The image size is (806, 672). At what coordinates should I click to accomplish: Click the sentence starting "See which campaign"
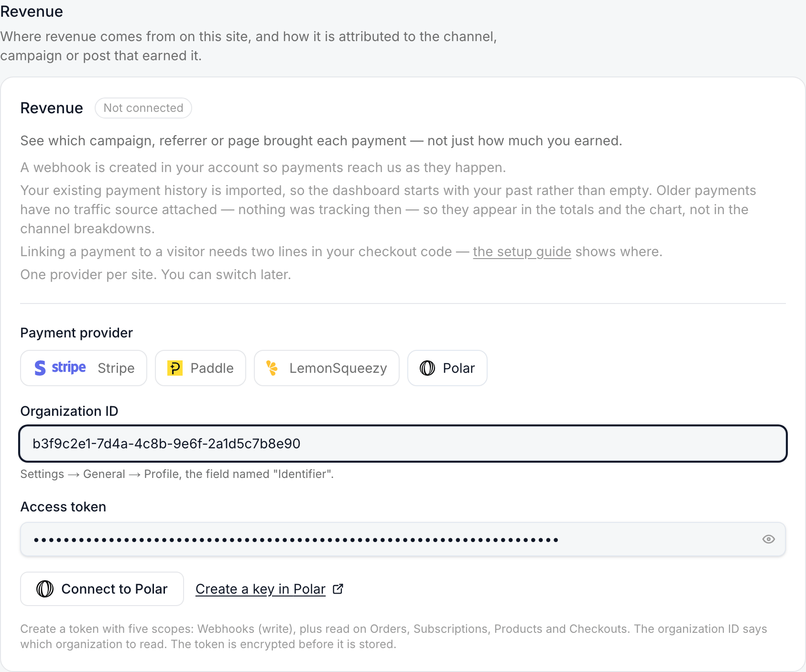[321, 141]
